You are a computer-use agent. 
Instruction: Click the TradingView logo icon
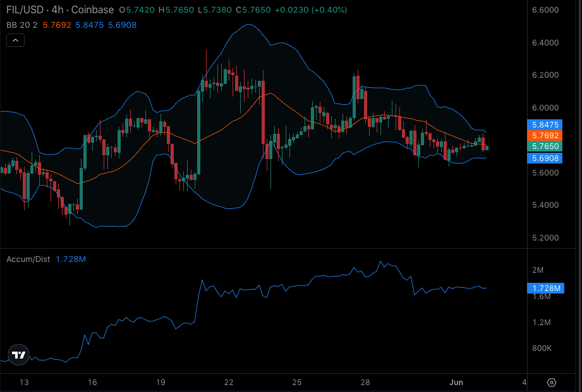click(x=19, y=355)
